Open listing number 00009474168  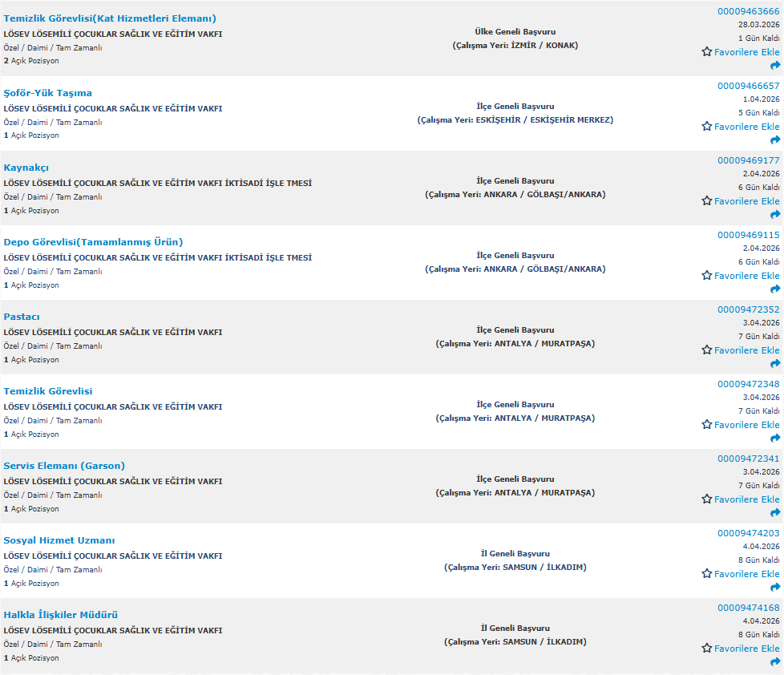(x=748, y=608)
